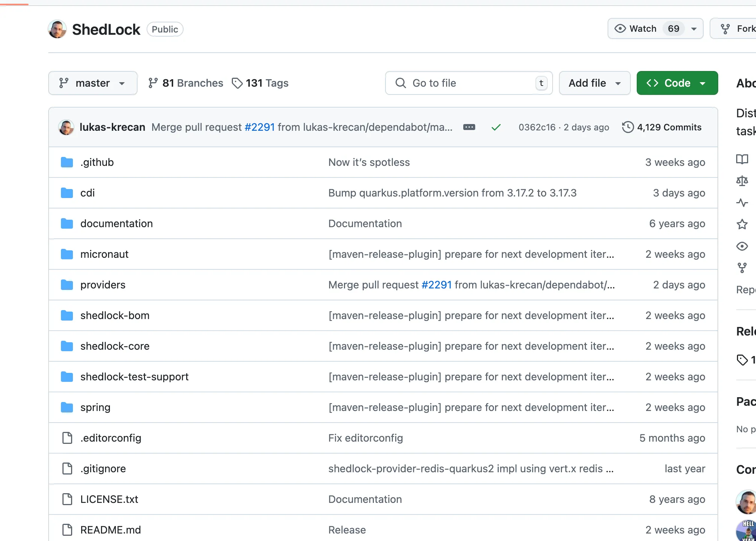
Task: Click the "Fix editorconfig" commit message
Action: (366, 438)
